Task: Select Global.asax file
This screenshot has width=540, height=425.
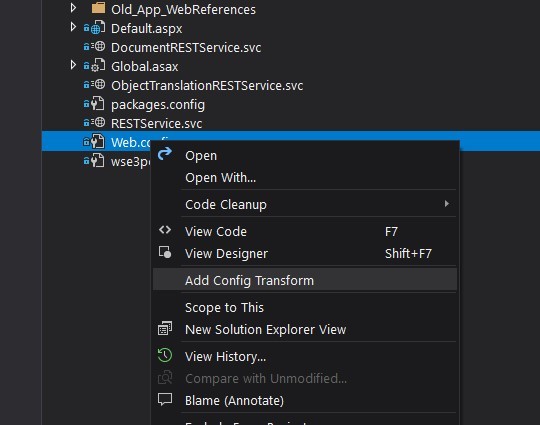Action: [144, 66]
